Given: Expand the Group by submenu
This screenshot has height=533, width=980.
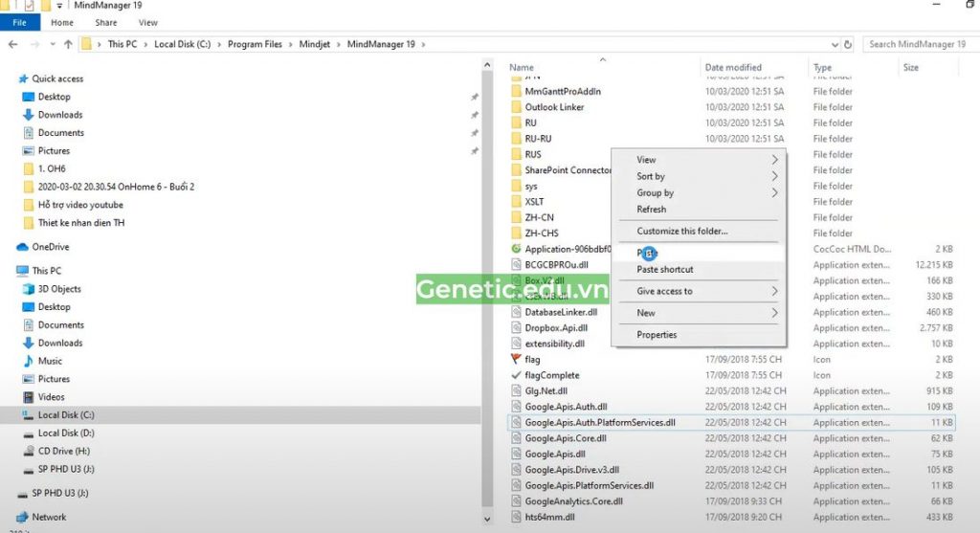Looking at the screenshot, I should click(698, 193).
